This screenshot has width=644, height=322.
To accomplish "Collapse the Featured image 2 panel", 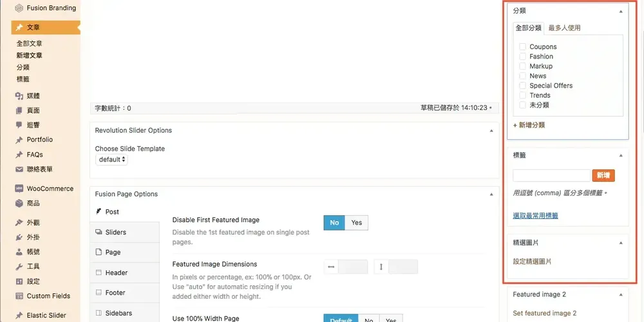I will click(621, 294).
